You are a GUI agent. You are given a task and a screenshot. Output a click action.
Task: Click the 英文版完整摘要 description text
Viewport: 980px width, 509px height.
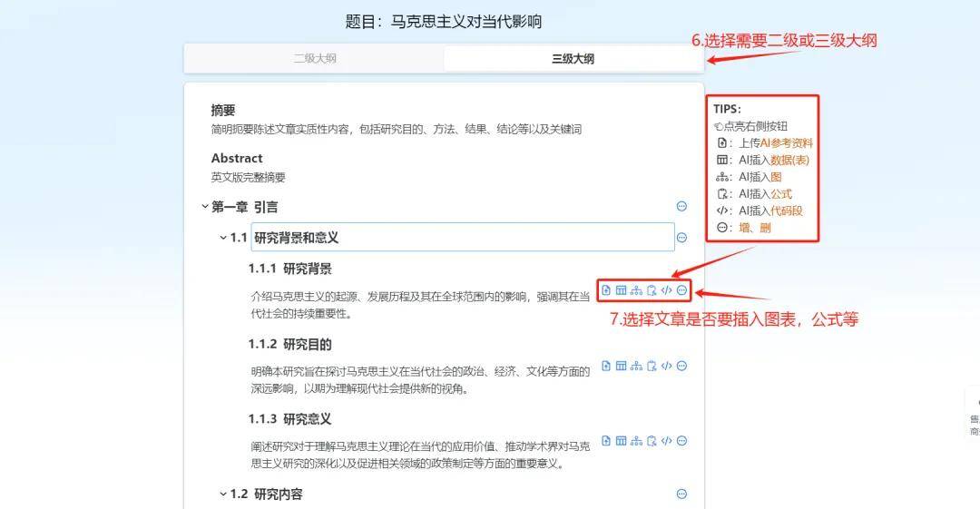[x=248, y=178]
